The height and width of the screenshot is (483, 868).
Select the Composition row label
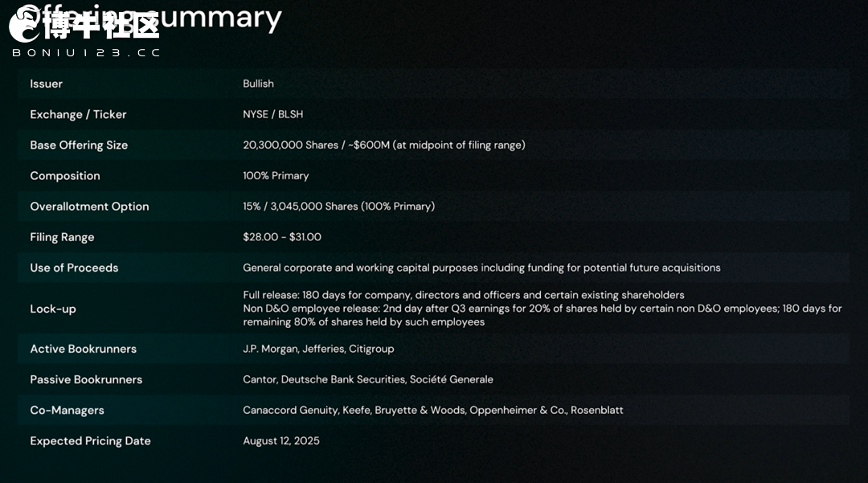[x=65, y=176]
